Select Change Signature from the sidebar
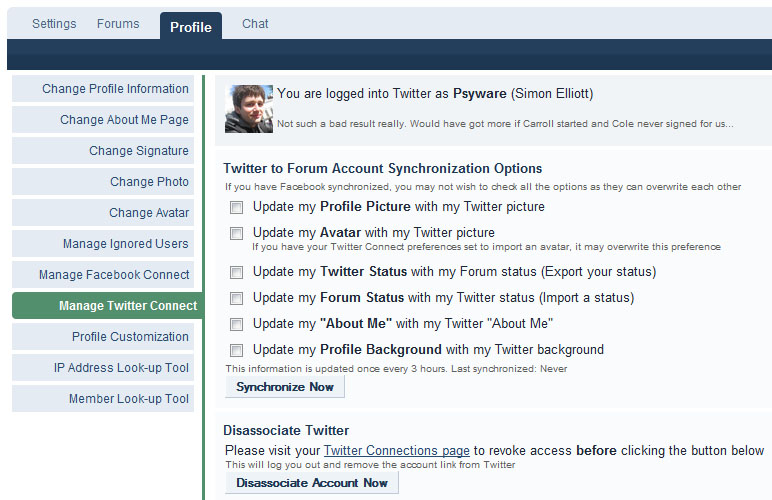Image resolution: width=772 pixels, height=500 pixels. (138, 151)
